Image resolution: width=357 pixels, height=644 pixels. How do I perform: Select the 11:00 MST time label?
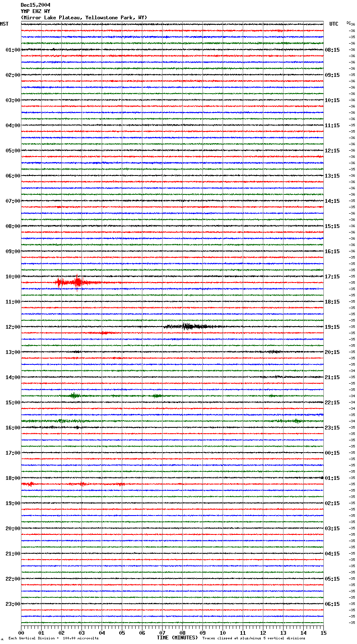pos(13,302)
